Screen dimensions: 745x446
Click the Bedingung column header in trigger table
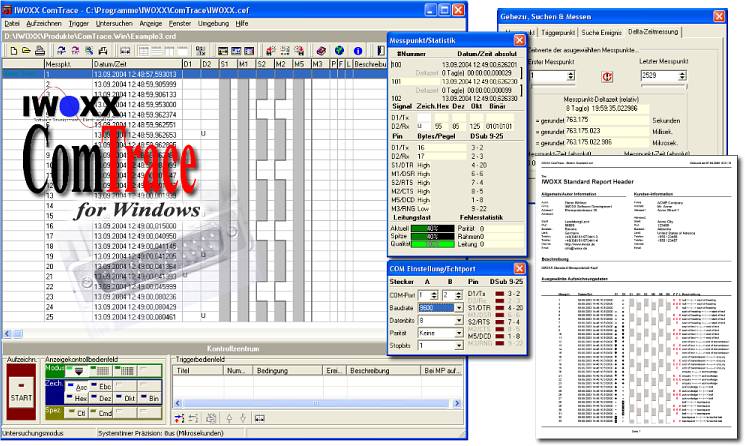[287, 370]
